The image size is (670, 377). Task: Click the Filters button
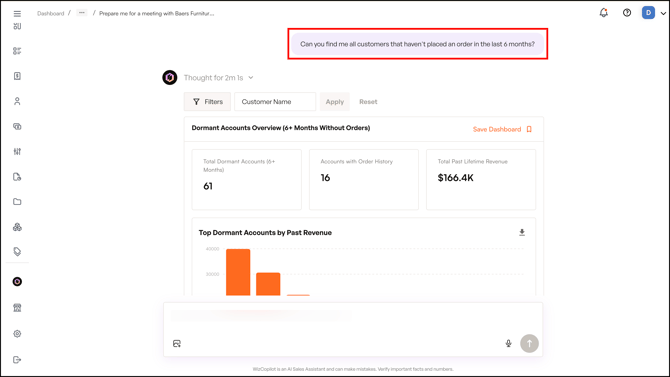[207, 102]
